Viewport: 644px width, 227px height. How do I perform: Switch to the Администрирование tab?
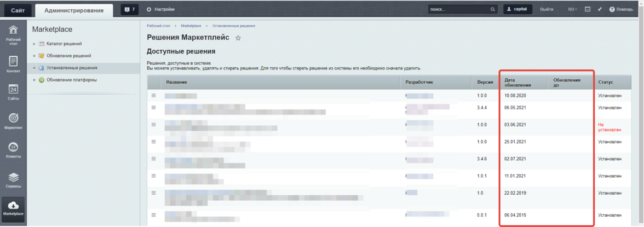tap(74, 10)
